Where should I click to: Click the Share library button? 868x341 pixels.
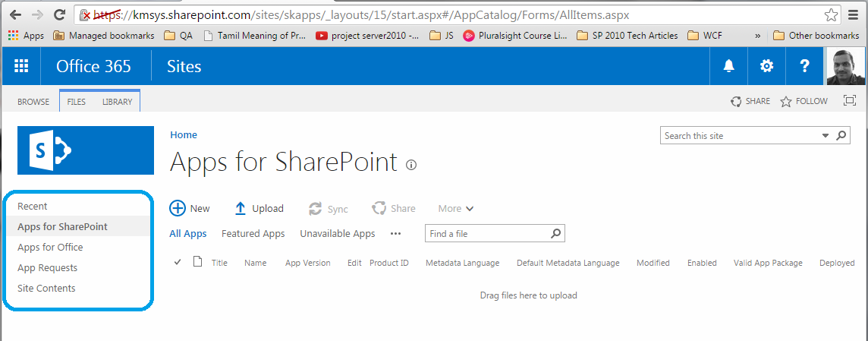point(393,209)
